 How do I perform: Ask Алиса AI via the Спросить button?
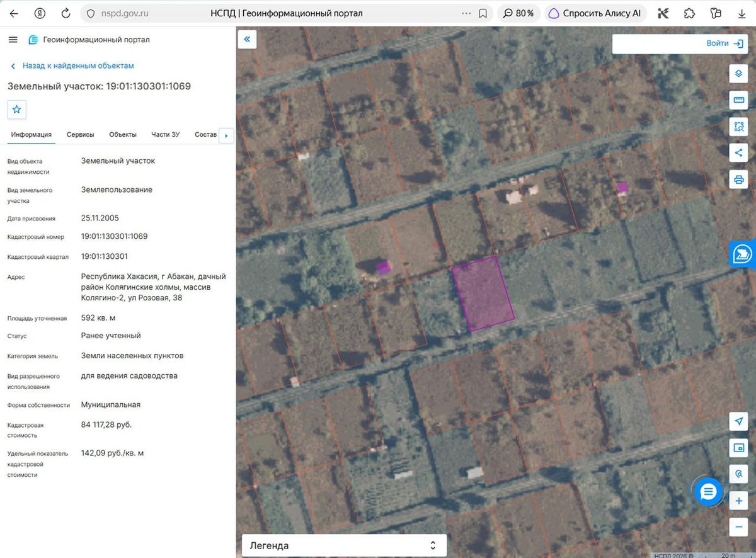pos(595,13)
